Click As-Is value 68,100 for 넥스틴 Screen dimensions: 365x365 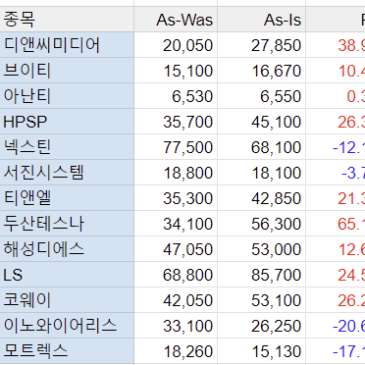[x=261, y=147]
